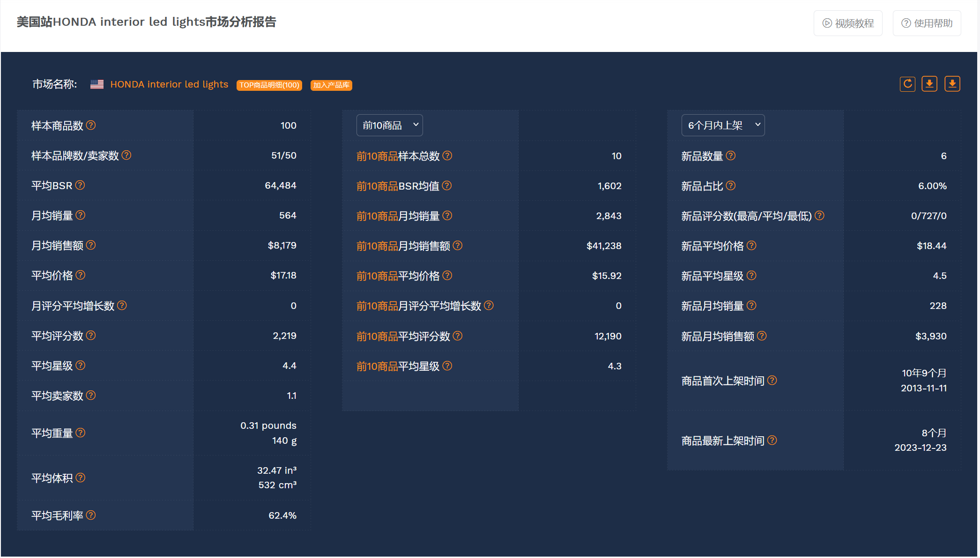
Task: Click question icon beside 新品平均星级
Action: coord(751,276)
